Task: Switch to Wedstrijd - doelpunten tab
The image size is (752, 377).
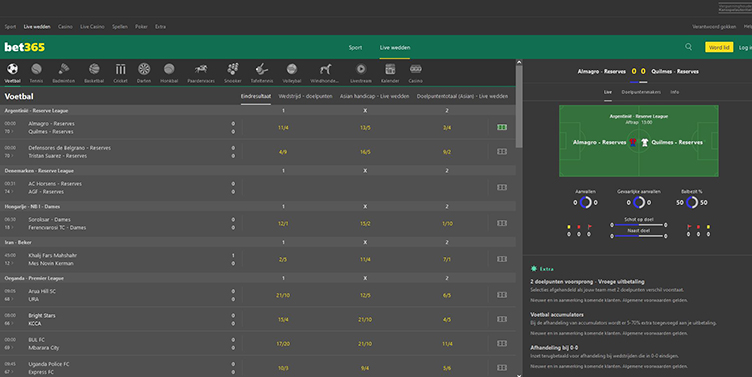Action: (306, 96)
